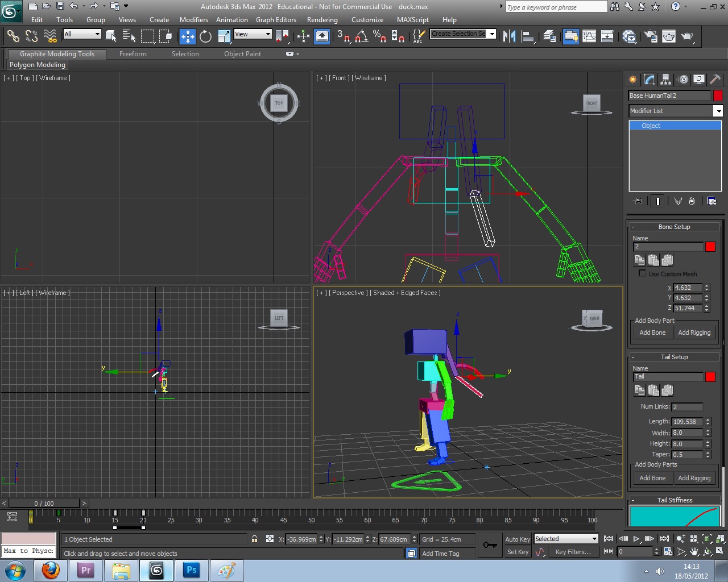Screen dimensions: 728x582
Task: Click Add Rigging in Bone Setup
Action: (694, 332)
